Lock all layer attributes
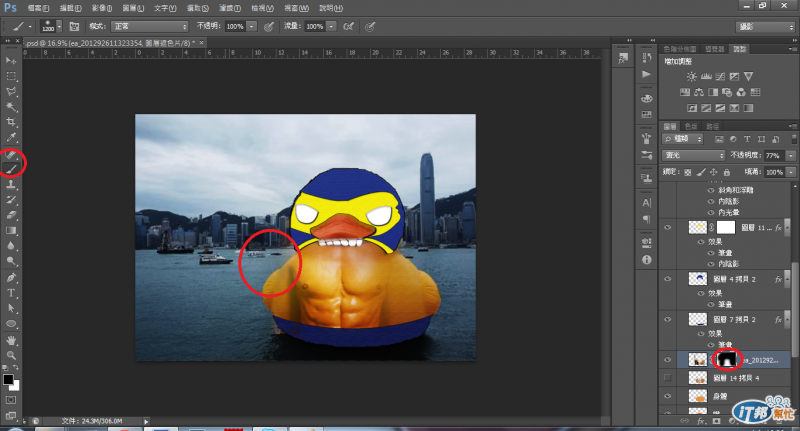800x431 pixels. (727, 172)
